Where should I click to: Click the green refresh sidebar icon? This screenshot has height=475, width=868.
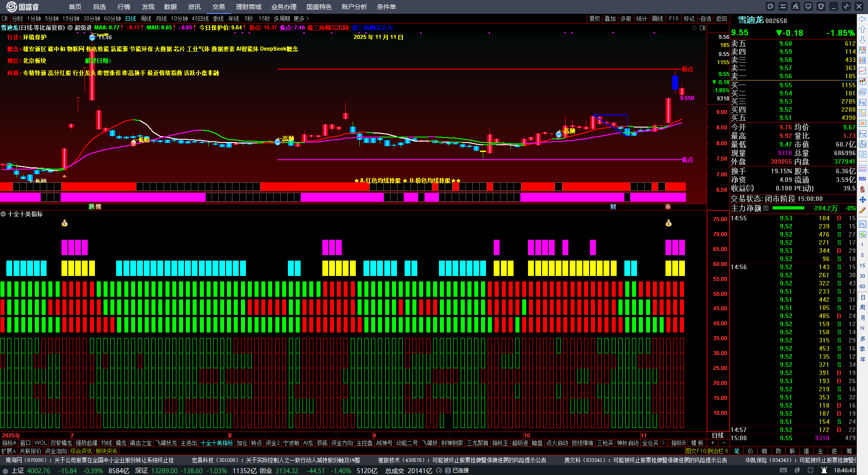pos(863,234)
